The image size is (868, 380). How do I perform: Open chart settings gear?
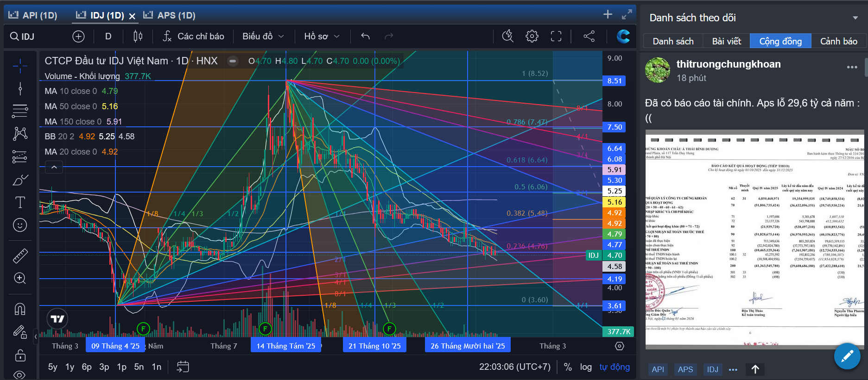coord(532,36)
